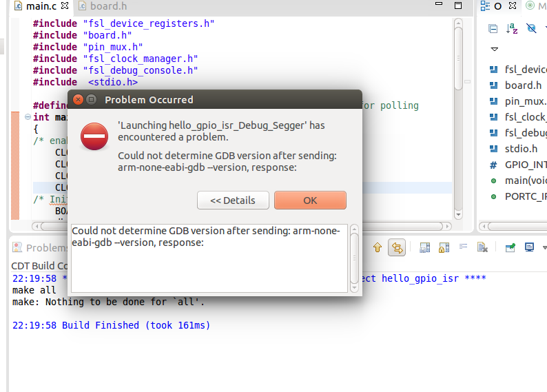Click the stdio.h include line in editor
This screenshot has height=392, width=547.
pos(85,82)
